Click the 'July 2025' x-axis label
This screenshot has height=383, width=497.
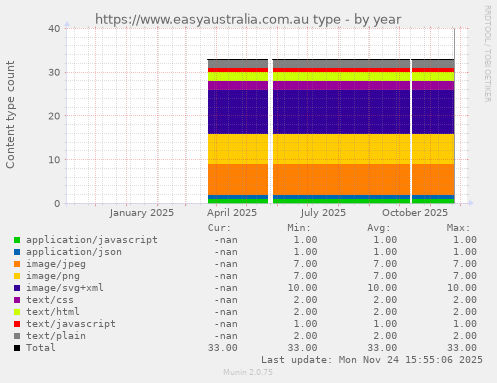[x=323, y=213]
